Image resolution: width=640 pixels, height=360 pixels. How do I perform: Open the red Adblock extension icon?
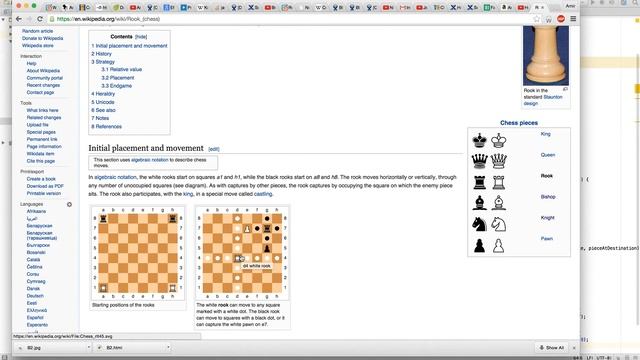click(x=561, y=19)
